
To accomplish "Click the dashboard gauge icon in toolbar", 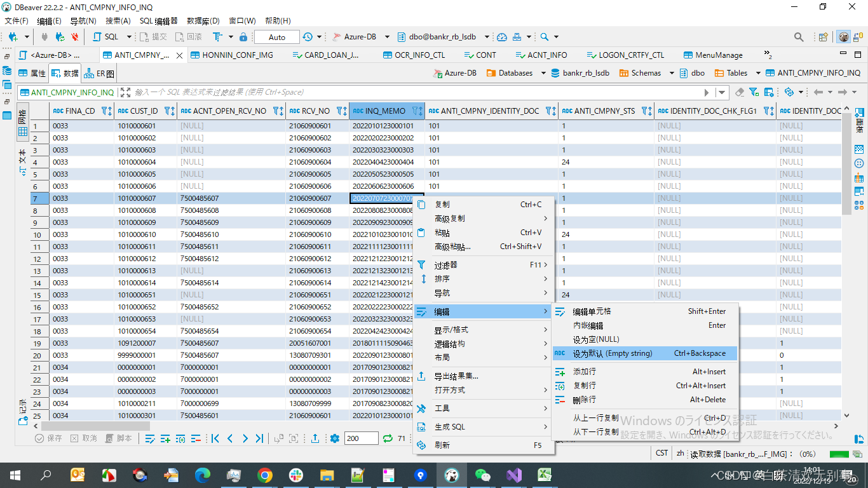I will pos(502,37).
